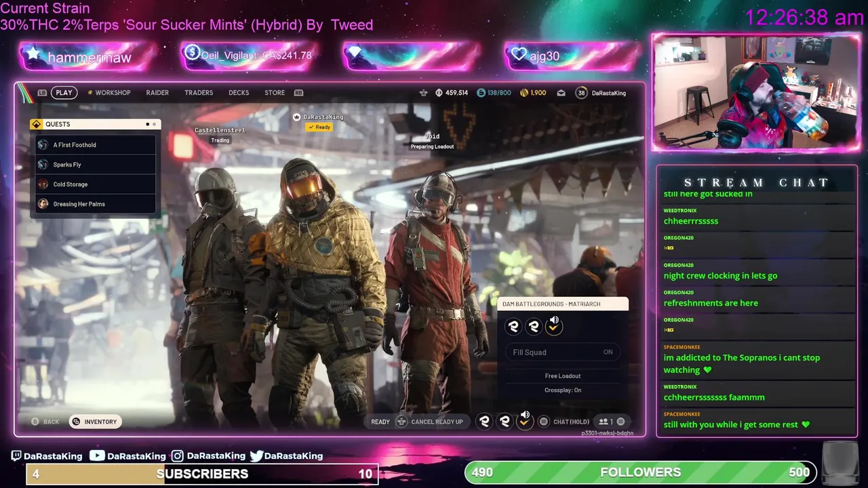Select quest 'Sparks Fly'
This screenshot has height=488, width=868.
[x=96, y=165]
